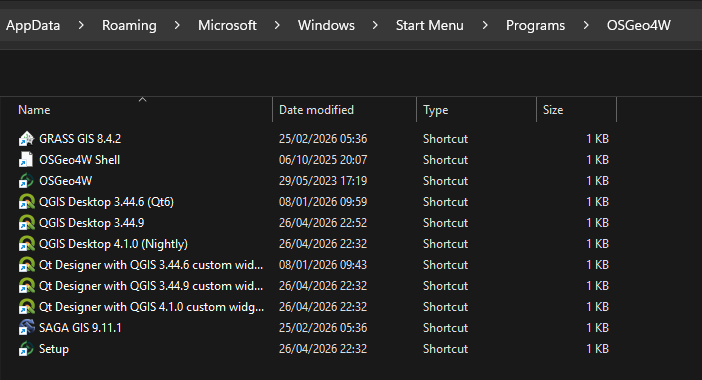Click 'Qt Designer with QGIS 4.1.0 custom widg...' name
Viewport: 702px width, 380px height.
151,307
